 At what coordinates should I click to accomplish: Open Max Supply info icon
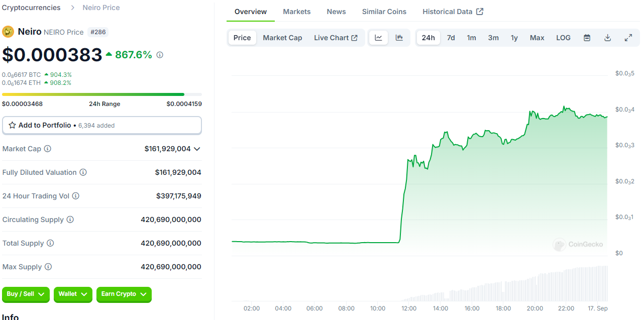click(x=48, y=267)
